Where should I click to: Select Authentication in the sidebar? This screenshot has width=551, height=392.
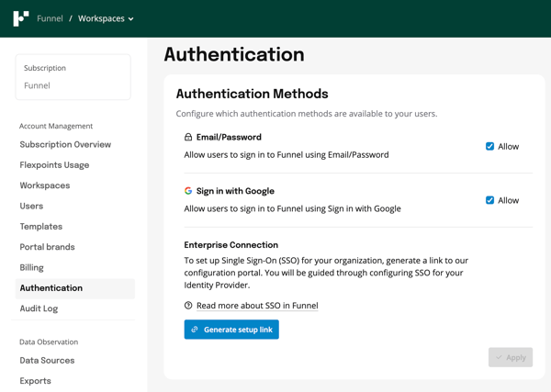pyautogui.click(x=75, y=288)
